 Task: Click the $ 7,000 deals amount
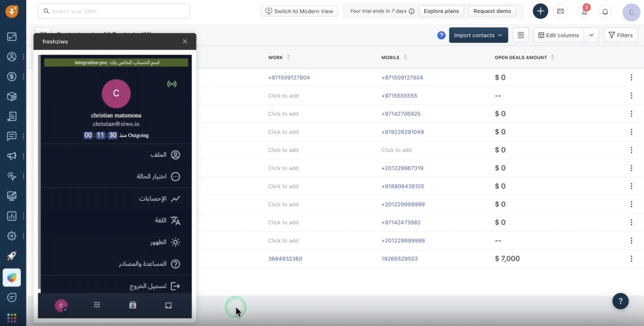click(507, 259)
